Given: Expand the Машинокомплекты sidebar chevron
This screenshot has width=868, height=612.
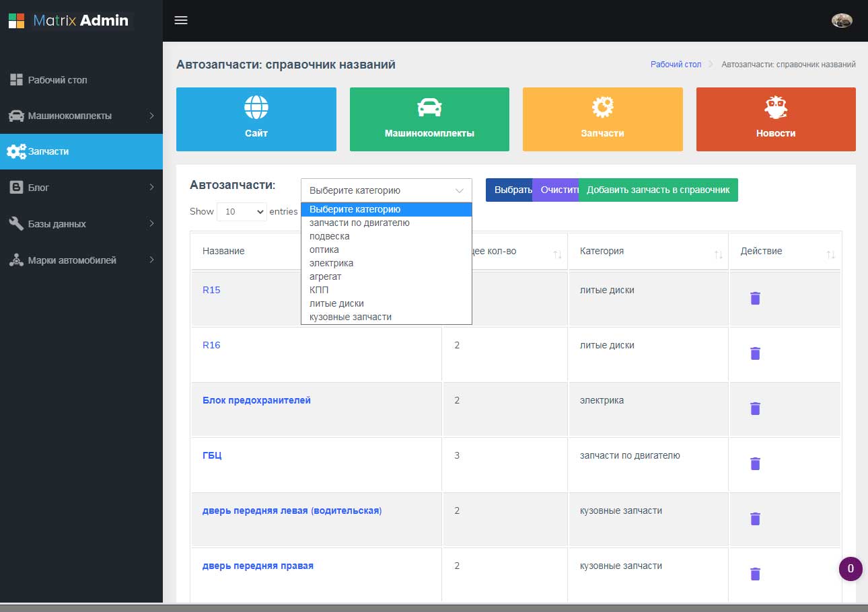Looking at the screenshot, I should coord(151,116).
